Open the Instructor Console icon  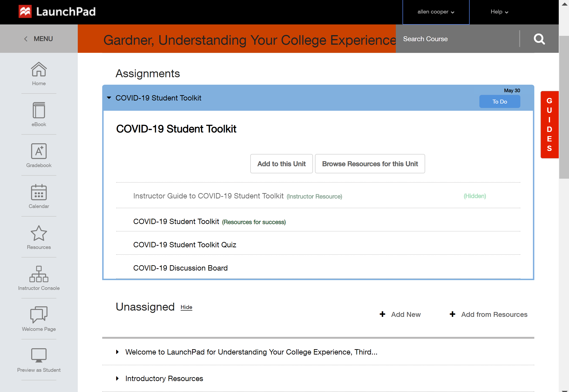39,274
